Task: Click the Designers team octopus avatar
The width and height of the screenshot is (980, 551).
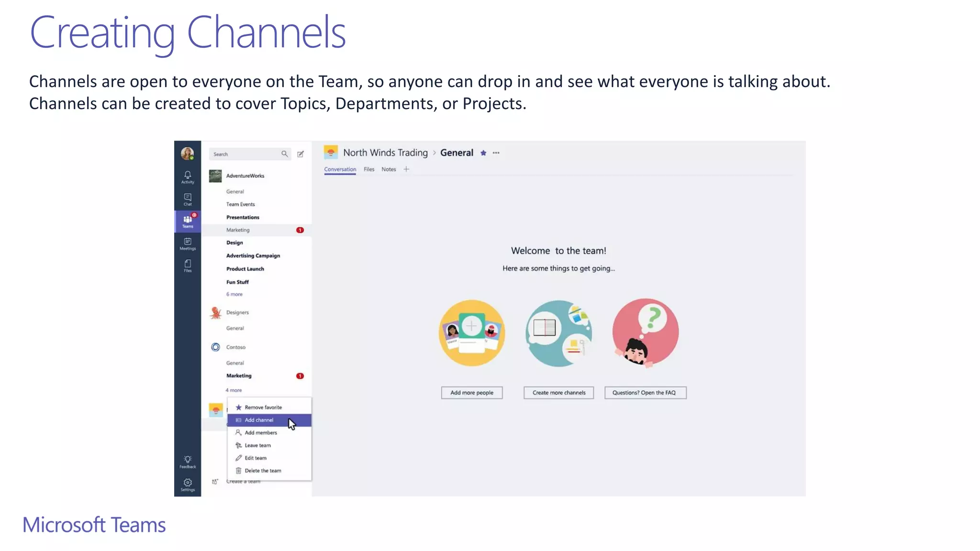Action: (x=216, y=313)
